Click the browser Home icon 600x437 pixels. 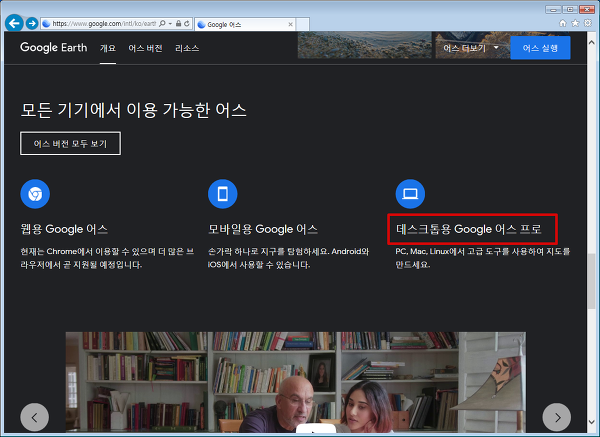[562, 23]
